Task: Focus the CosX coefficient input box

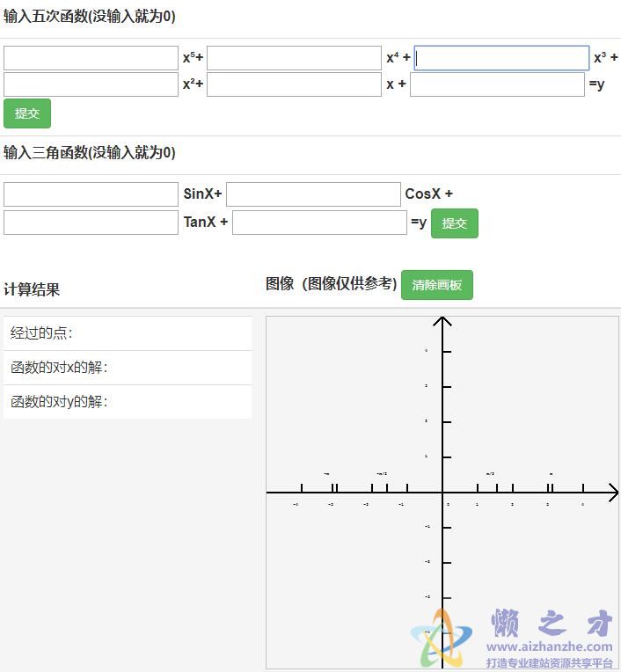Action: (x=313, y=194)
